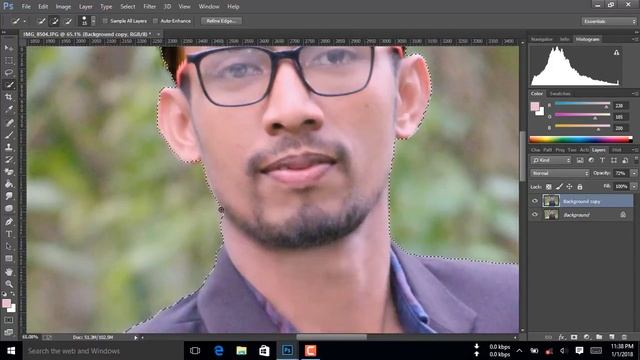The height and width of the screenshot is (360, 640).
Task: Toggle lock image pixels
Action: (559, 187)
